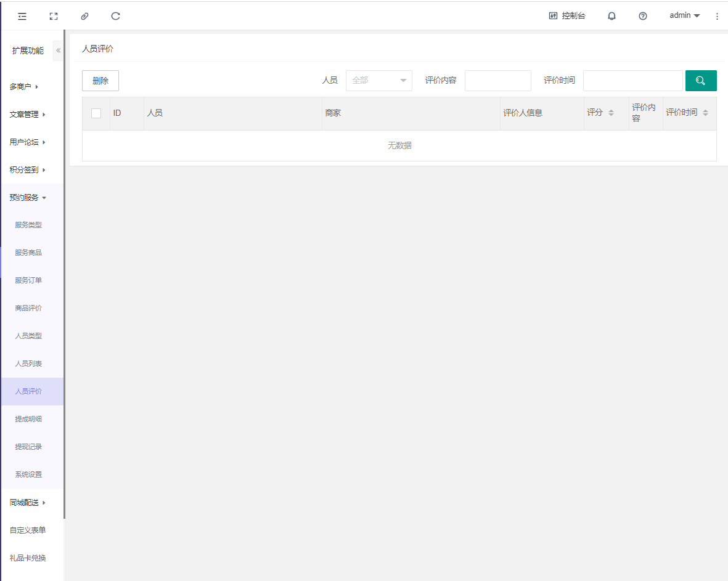Click the link icon in top toolbar
728x581 pixels.
coord(84,16)
